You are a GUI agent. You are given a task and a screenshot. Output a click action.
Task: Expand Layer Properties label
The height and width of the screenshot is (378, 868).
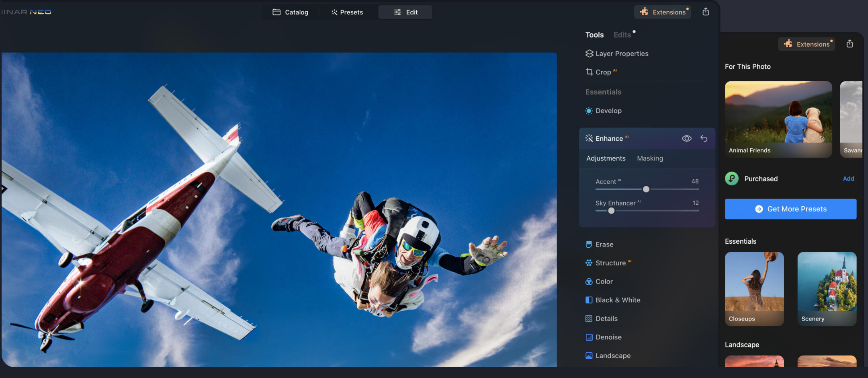coord(622,53)
